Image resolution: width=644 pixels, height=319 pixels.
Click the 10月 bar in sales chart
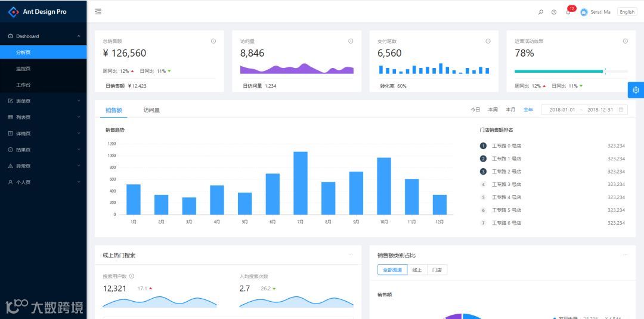click(384, 186)
